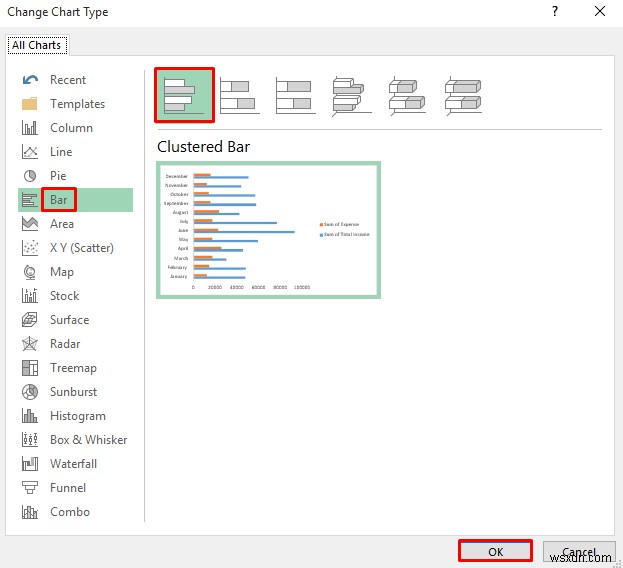This screenshot has height=568, width=623.
Task: Choose the Column label in chart list
Action: click(72, 128)
